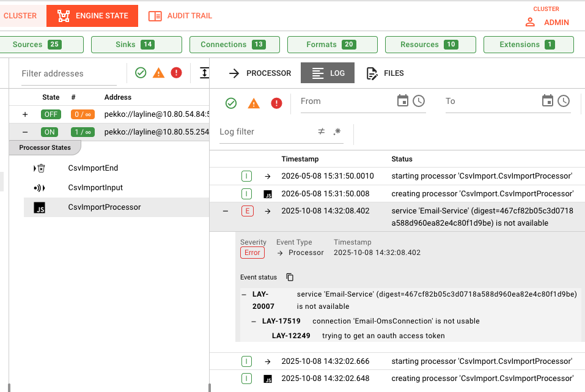Expand the 10.80.54.84 address row
The width and height of the screenshot is (585, 392).
[25, 114]
